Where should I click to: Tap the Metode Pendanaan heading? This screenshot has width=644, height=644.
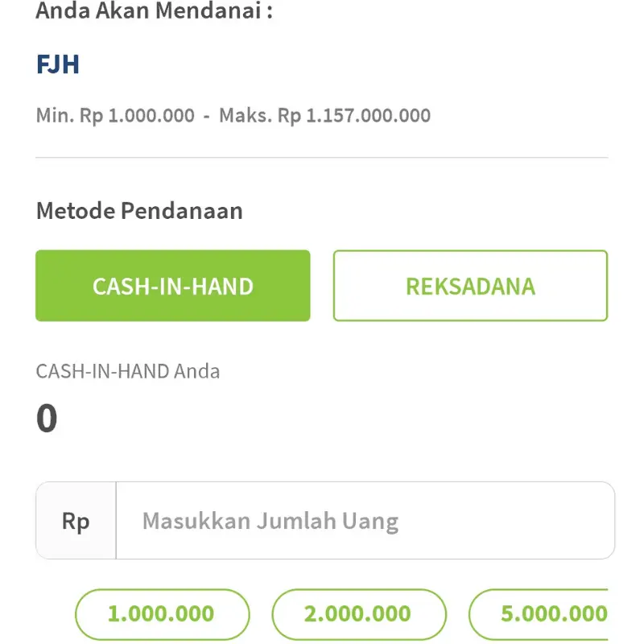(x=138, y=210)
